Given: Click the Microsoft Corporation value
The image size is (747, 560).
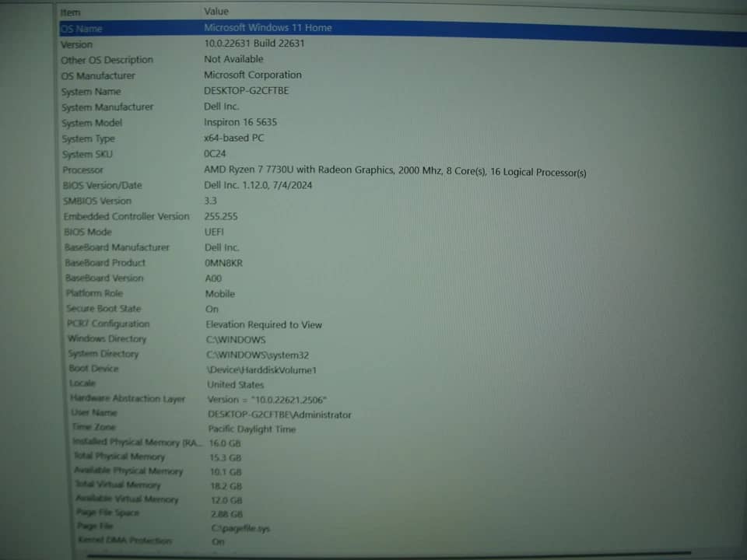Looking at the screenshot, I should pyautogui.click(x=252, y=75).
